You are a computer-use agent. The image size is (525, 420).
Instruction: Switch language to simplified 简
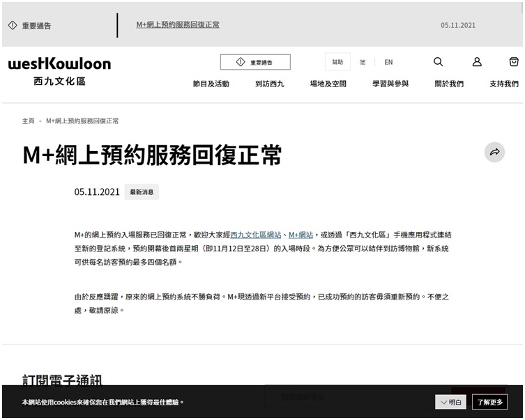[x=363, y=62]
